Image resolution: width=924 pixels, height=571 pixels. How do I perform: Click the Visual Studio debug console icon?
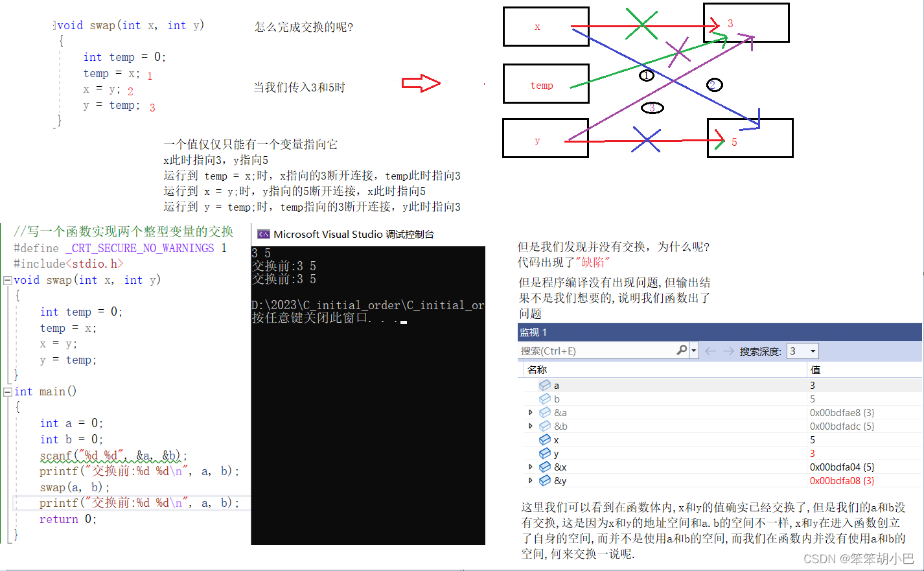click(262, 234)
